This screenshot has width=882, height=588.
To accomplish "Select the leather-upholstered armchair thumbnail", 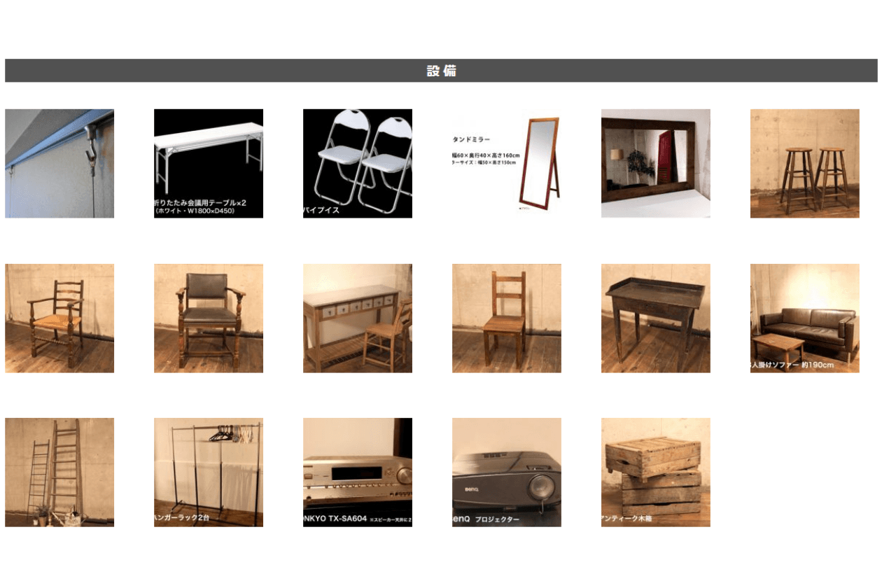I will coord(209,318).
